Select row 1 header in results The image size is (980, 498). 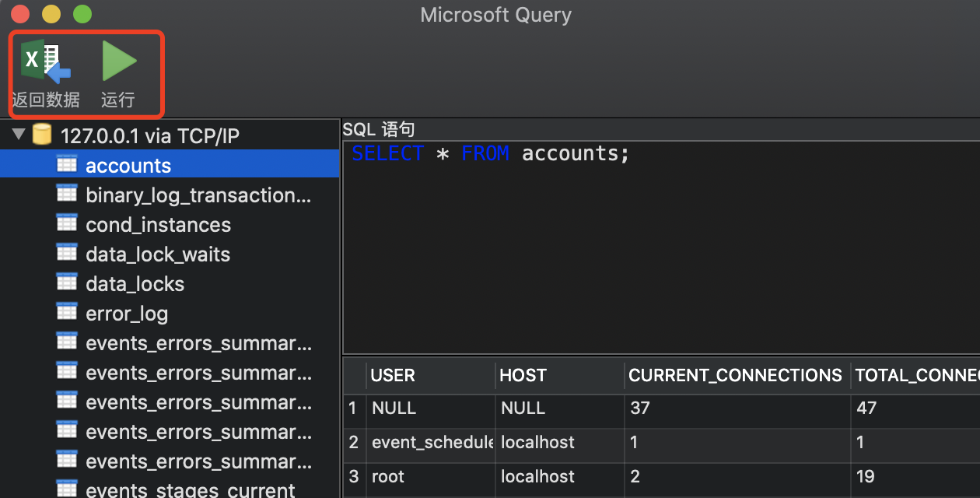(353, 409)
